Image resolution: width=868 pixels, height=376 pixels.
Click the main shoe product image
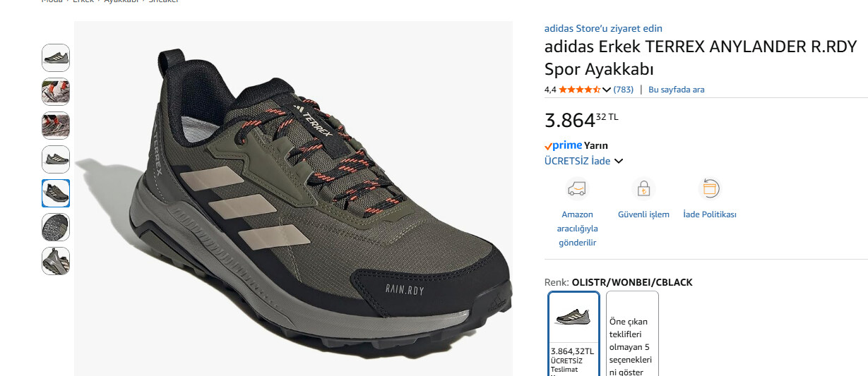tap(294, 198)
